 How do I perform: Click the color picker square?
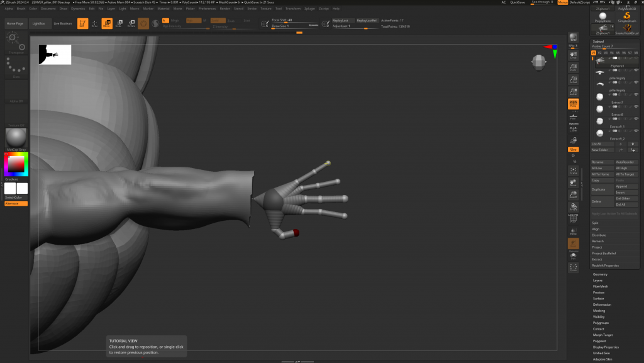16,164
